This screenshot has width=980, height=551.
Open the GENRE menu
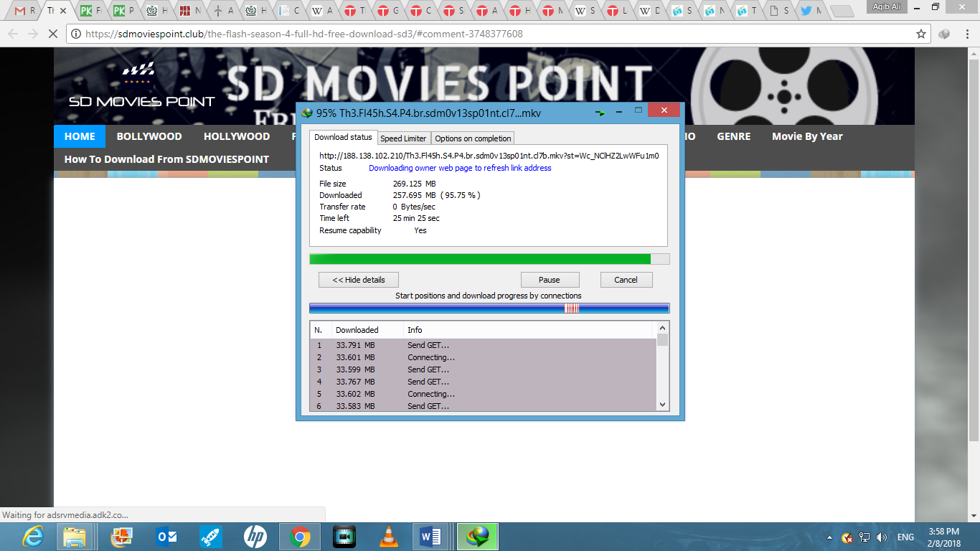(734, 136)
